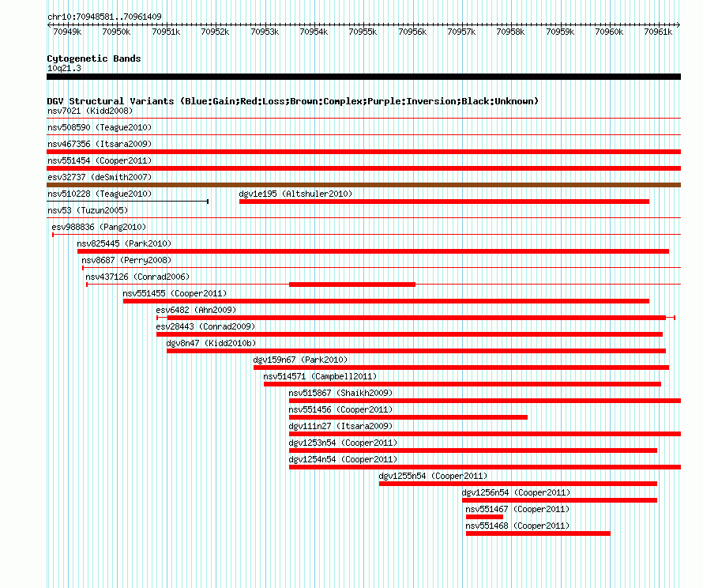The width and height of the screenshot is (703, 588).
Task: Open variant nsv551467 (Cooper2011)
Action: coord(517,509)
